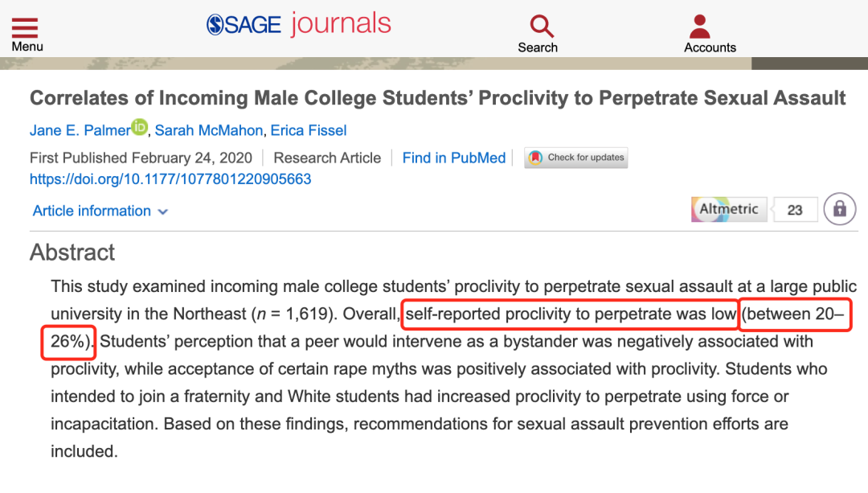Click the Check for updates bookmark icon
Image resolution: width=868 pixels, height=493 pixels.
coord(535,158)
